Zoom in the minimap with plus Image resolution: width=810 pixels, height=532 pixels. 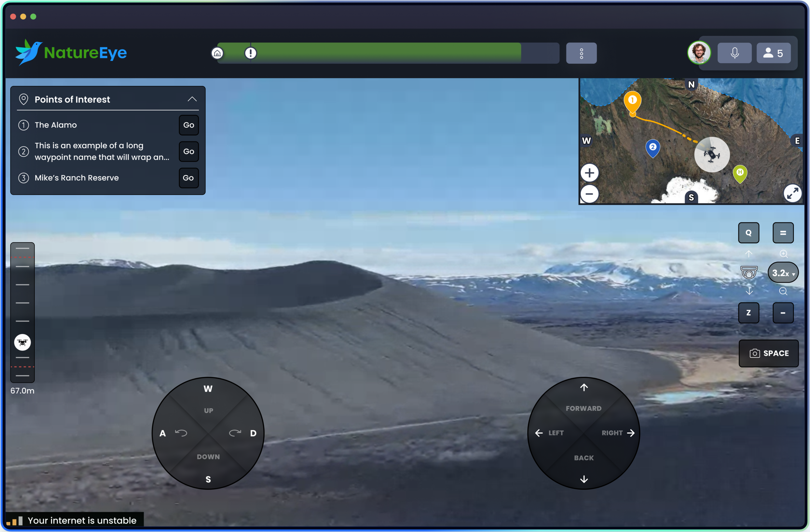589,173
